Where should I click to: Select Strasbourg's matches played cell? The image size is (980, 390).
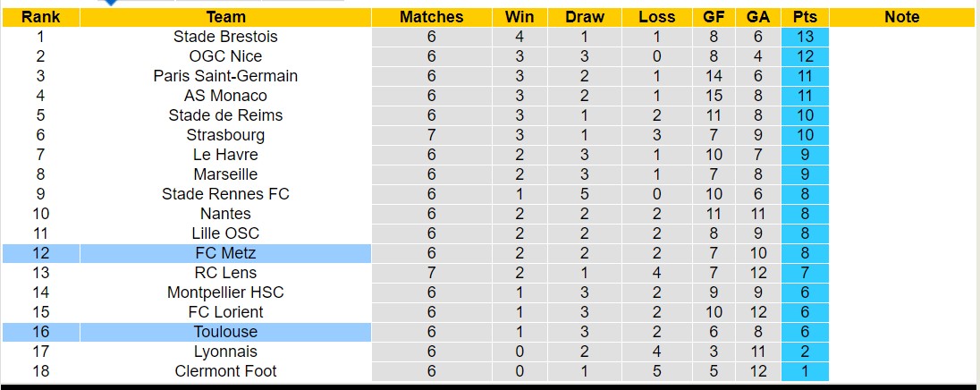(432, 135)
